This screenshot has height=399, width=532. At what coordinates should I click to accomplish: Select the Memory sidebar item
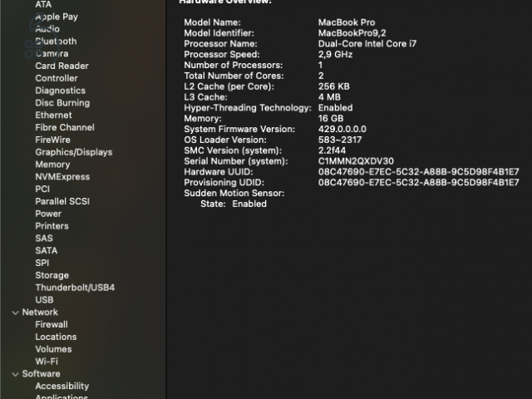(52, 165)
